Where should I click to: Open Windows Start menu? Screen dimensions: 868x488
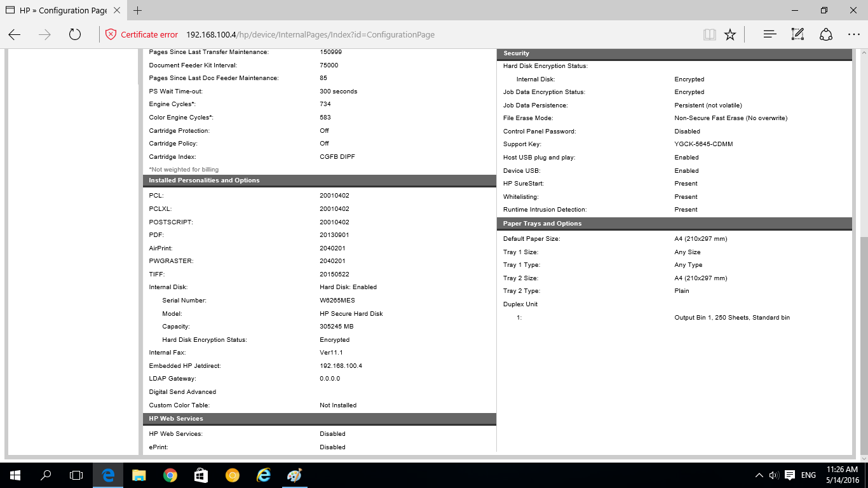[15, 475]
